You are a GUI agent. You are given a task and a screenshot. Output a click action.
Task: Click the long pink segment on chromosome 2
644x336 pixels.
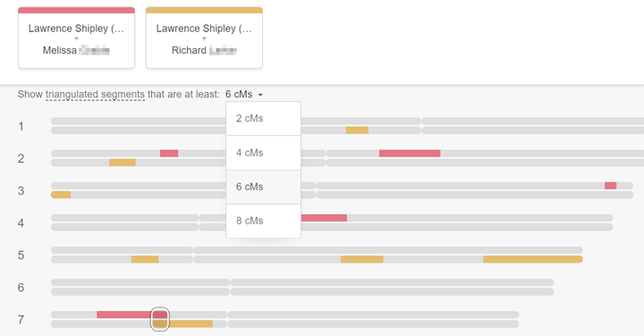click(410, 154)
